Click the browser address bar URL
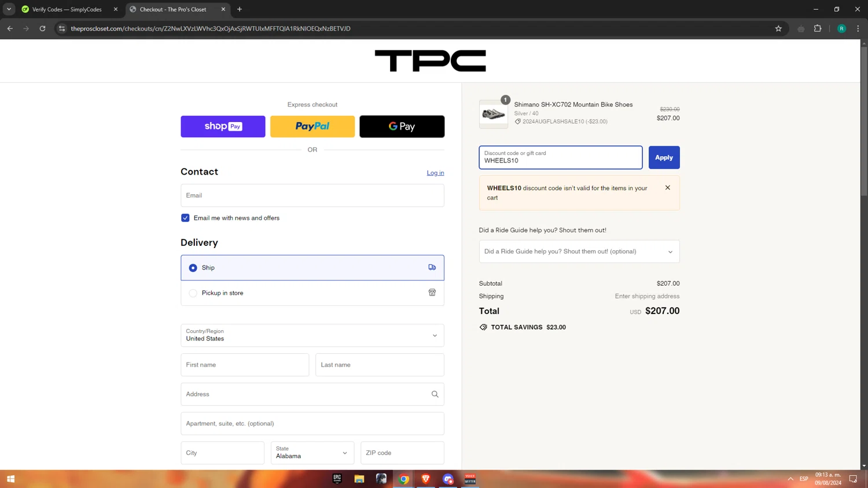 pyautogui.click(x=211, y=28)
